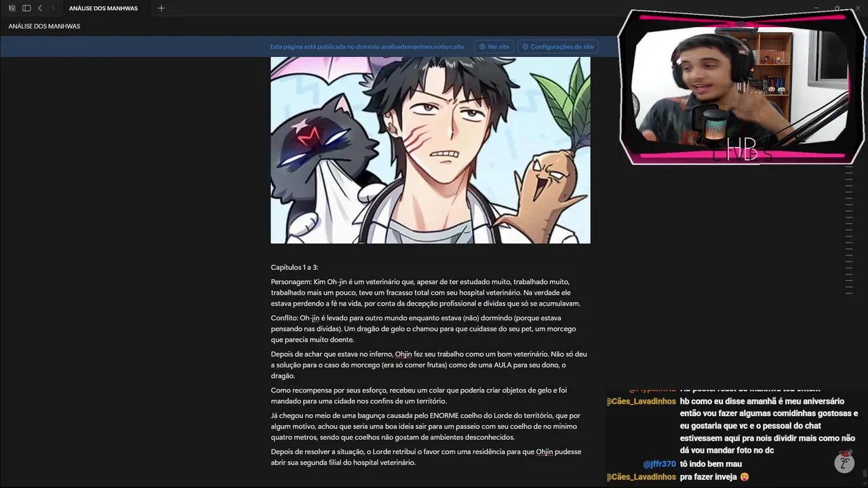Toggle the sidebar panel icon
Screen dimensions: 868x488
tap(26, 8)
